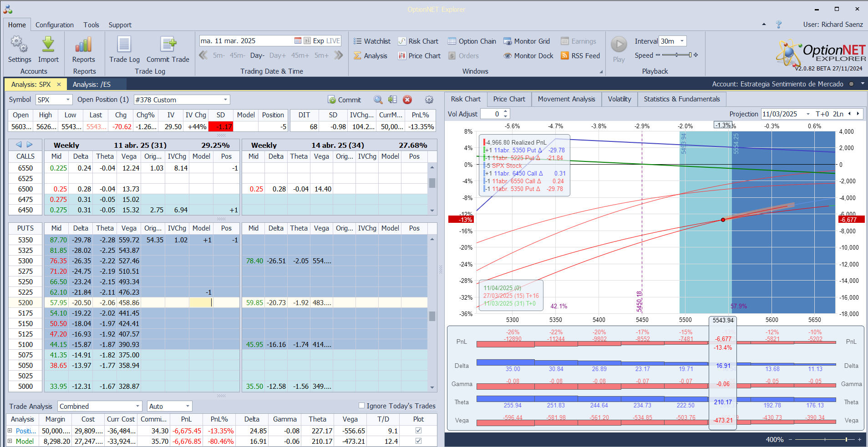The image size is (868, 447).
Task: Click the red delete X icon
Action: pyautogui.click(x=407, y=100)
